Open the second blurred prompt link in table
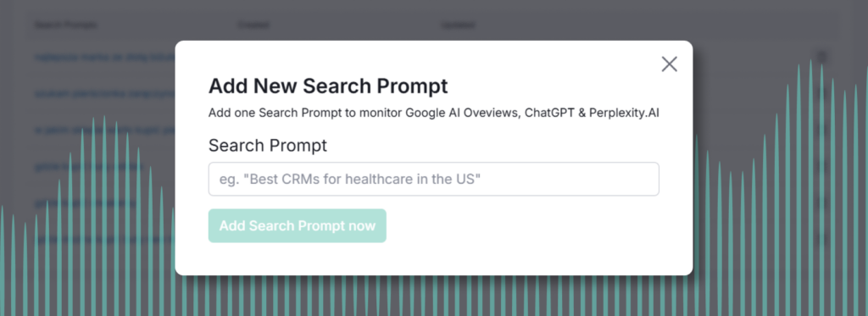This screenshot has width=868, height=316. 104,93
